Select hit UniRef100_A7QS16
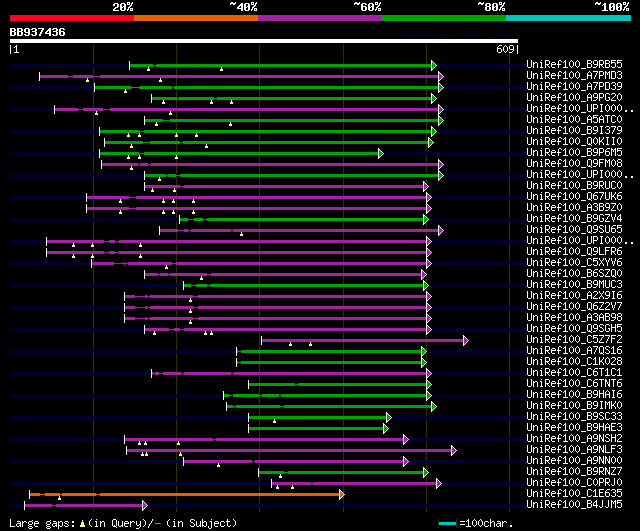640x531 pixels. (x=574, y=351)
